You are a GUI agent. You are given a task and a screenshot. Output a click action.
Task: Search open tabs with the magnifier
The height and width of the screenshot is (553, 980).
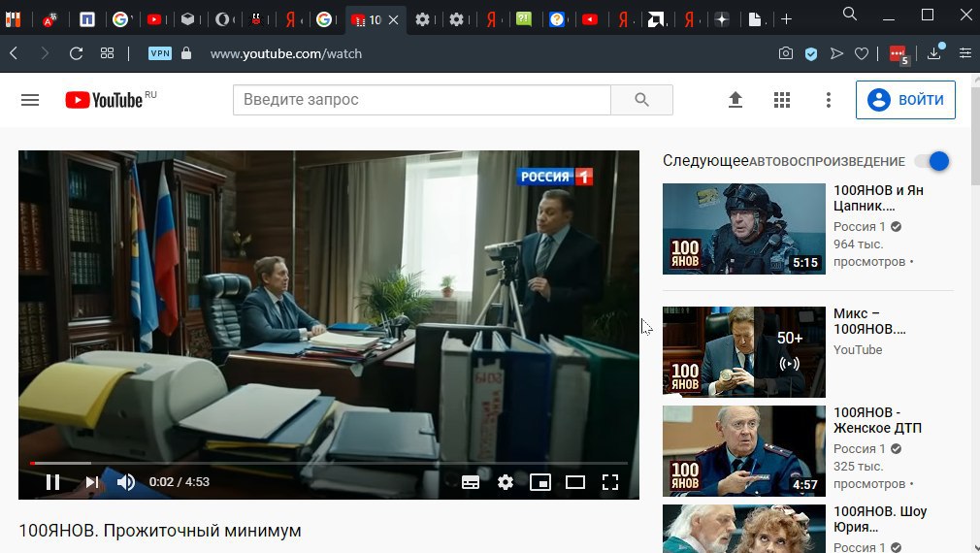[x=849, y=14]
